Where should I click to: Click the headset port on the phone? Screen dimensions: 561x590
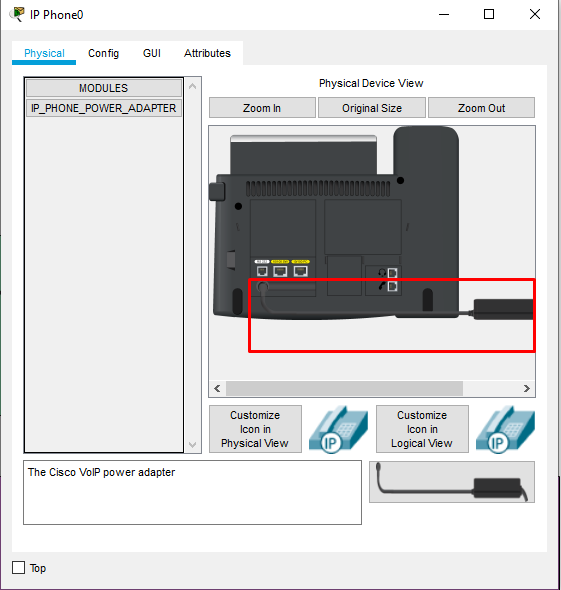coord(392,273)
